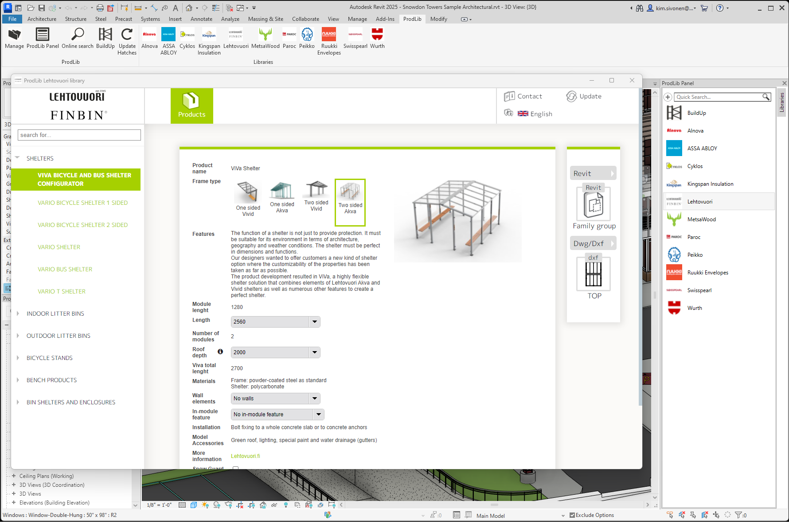Open the In-module feature dropdown
The image size is (789, 532).
pyautogui.click(x=277, y=415)
